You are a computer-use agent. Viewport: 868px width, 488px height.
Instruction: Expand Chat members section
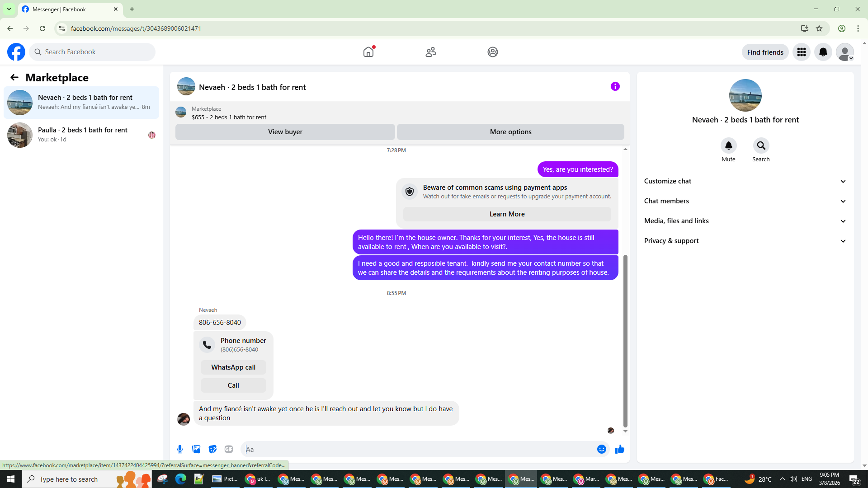tap(745, 201)
